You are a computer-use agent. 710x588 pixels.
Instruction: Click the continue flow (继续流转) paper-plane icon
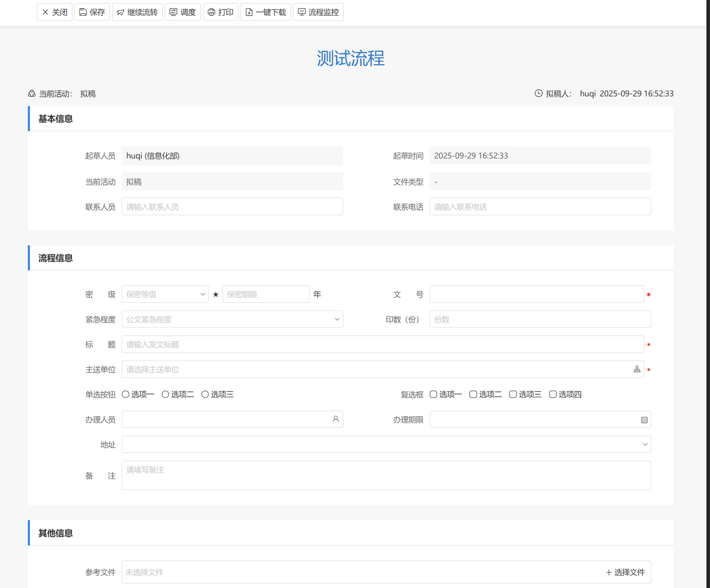click(x=120, y=12)
